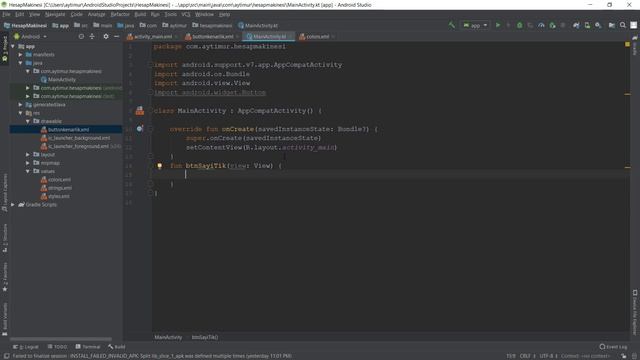640x360 pixels.
Task: Select strings.xml in values folder
Action: coord(60,188)
